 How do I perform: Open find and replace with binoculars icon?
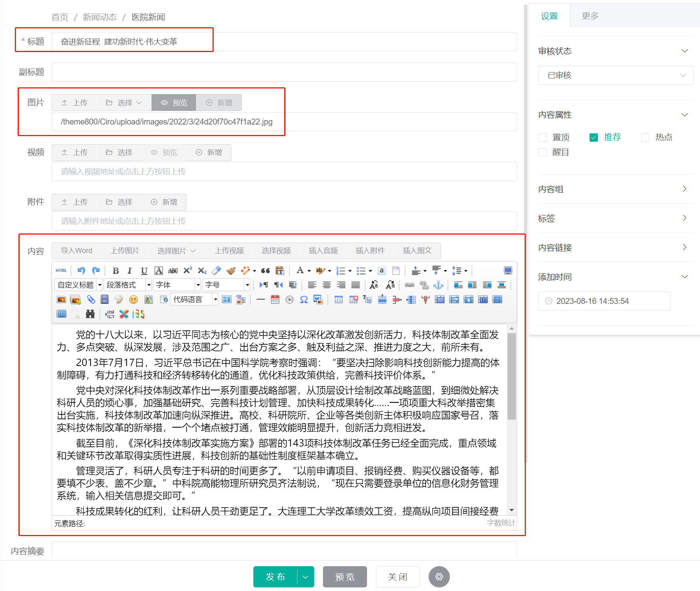(x=90, y=314)
